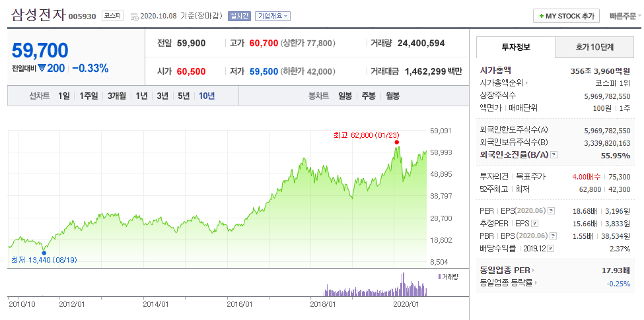Click the help icon next to PBR BPS(2020.06)
644x320 pixels.
click(554, 236)
